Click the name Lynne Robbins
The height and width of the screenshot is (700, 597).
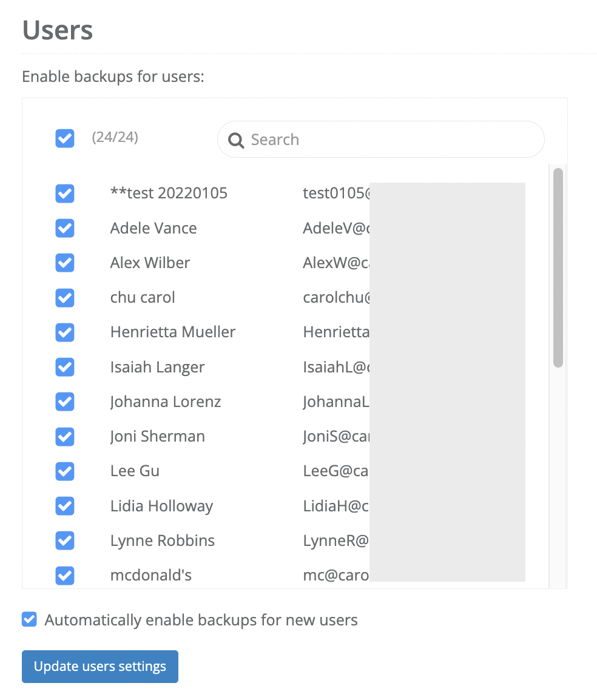click(x=163, y=541)
